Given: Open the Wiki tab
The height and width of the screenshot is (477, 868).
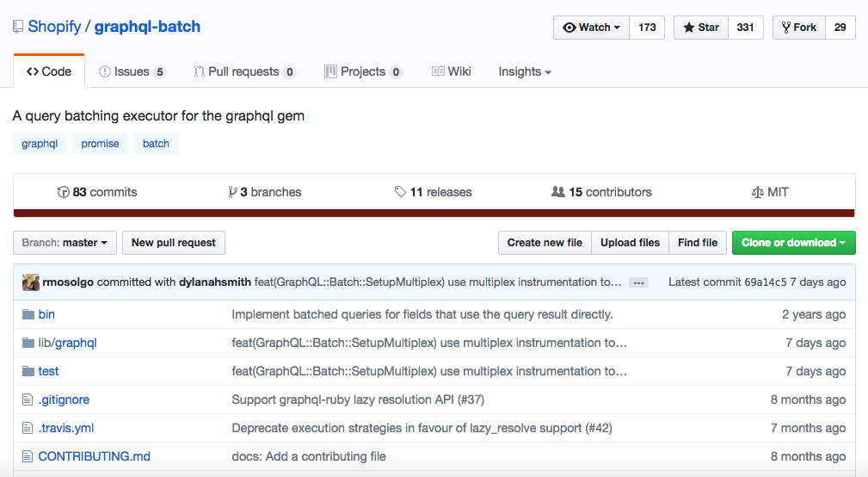Looking at the screenshot, I should coord(451,71).
